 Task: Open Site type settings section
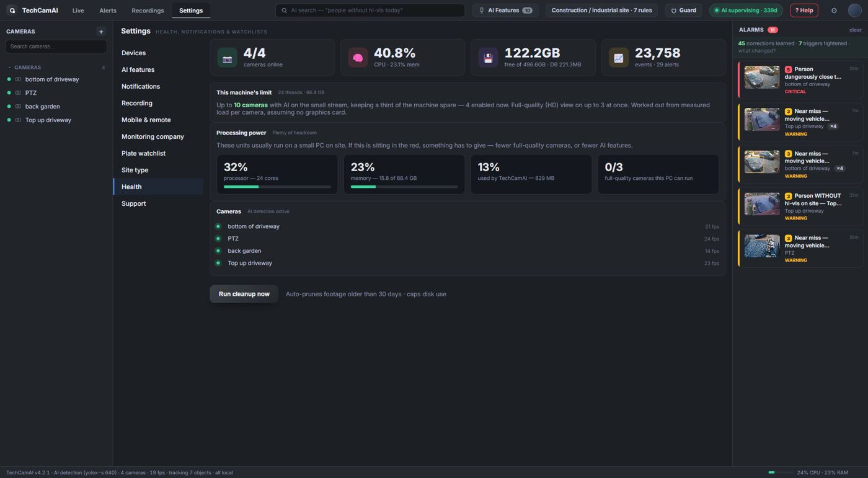(158, 170)
